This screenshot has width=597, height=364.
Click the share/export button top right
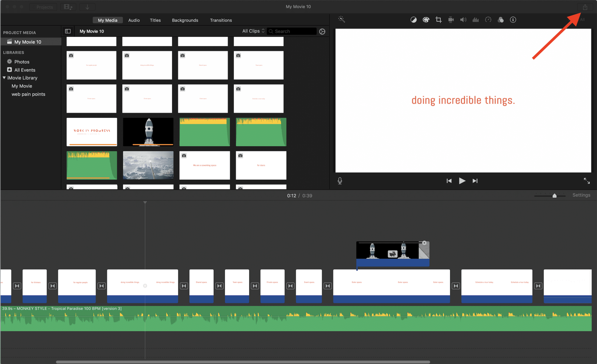(585, 7)
